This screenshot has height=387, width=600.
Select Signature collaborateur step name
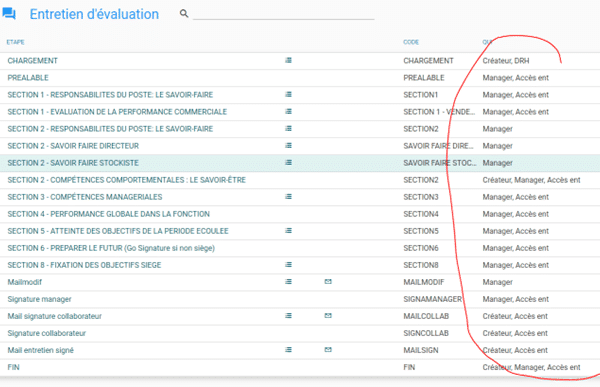click(x=47, y=333)
